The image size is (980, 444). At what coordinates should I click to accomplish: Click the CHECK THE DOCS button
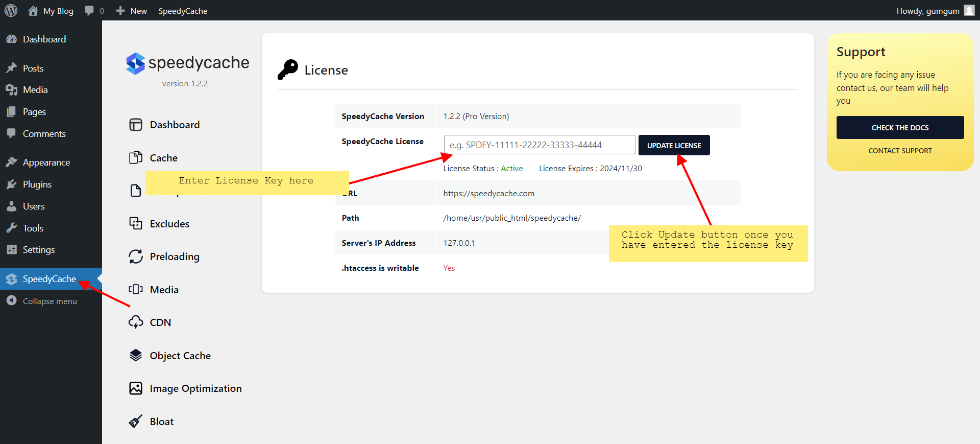point(900,128)
